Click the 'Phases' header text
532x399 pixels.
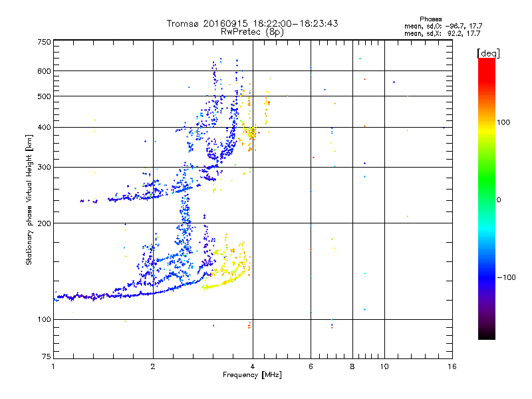(x=430, y=19)
